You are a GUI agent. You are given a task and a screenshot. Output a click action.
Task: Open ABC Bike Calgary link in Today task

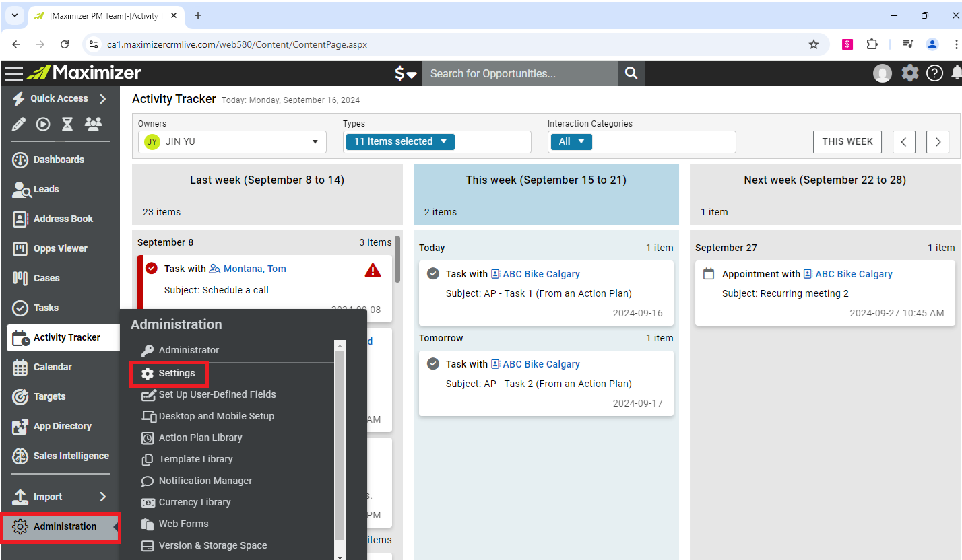coord(541,274)
